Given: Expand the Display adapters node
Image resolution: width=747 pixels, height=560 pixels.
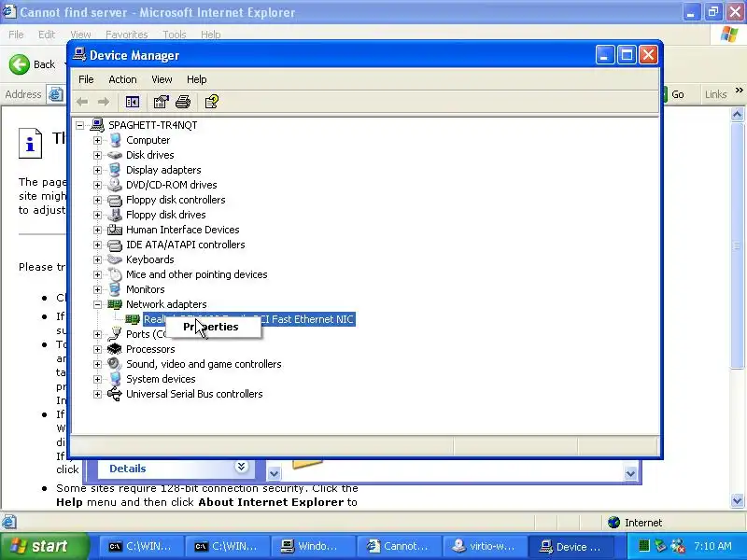Looking at the screenshot, I should pyautogui.click(x=98, y=170).
